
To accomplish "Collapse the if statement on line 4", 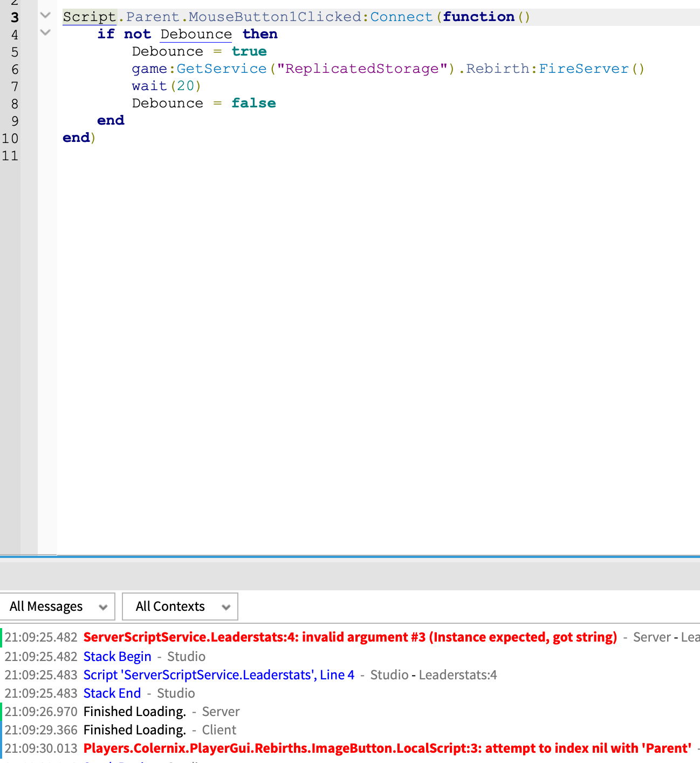I will (x=45, y=33).
